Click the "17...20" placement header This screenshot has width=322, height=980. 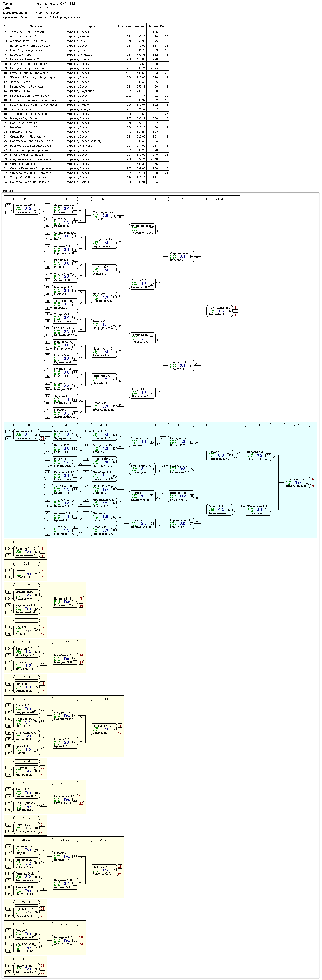[x=65, y=699]
